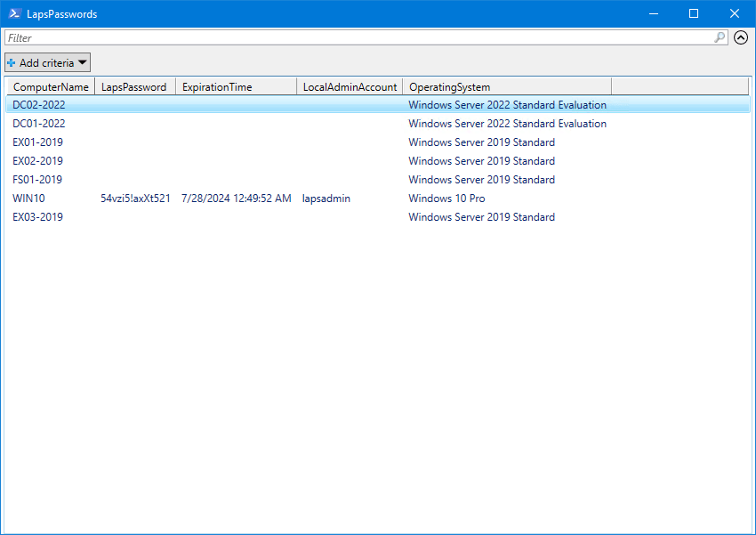Choose the EX02-2019 computer entry
The width and height of the screenshot is (756, 535).
(38, 161)
